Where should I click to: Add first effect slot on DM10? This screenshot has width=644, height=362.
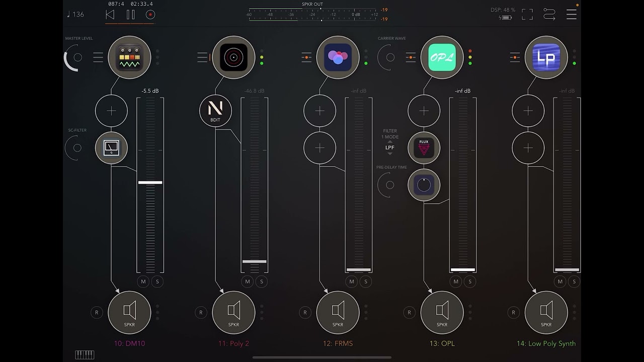click(111, 111)
